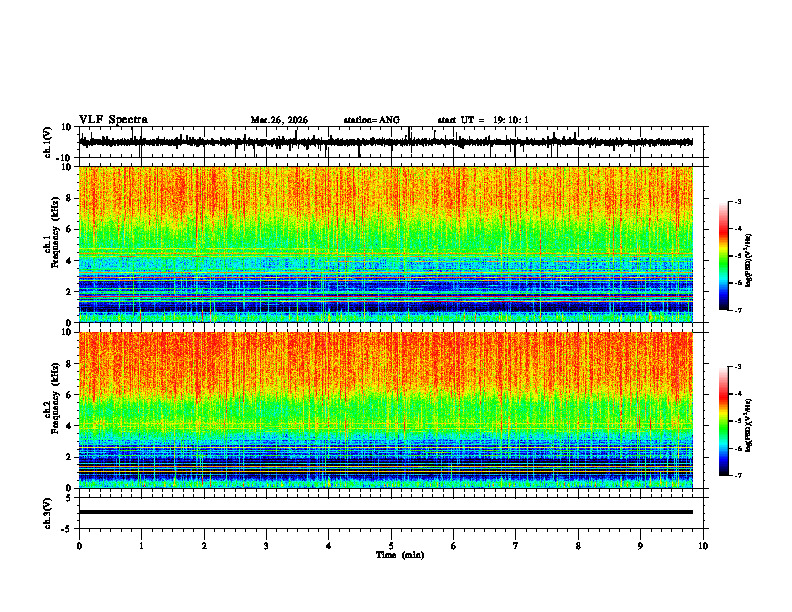Click the "-7" label on ch.1 colorbar
Image resolution: width=792 pixels, height=612 pixels.
pos(738,310)
